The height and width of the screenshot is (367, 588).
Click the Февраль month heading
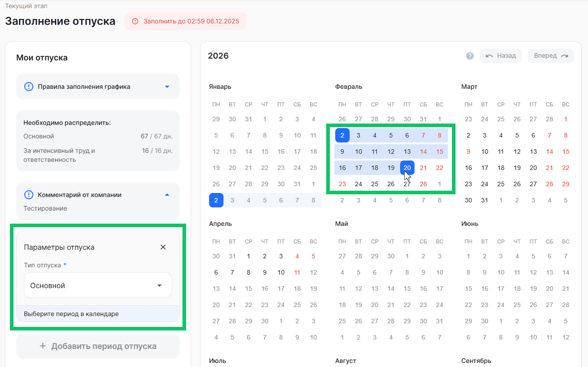tap(349, 87)
